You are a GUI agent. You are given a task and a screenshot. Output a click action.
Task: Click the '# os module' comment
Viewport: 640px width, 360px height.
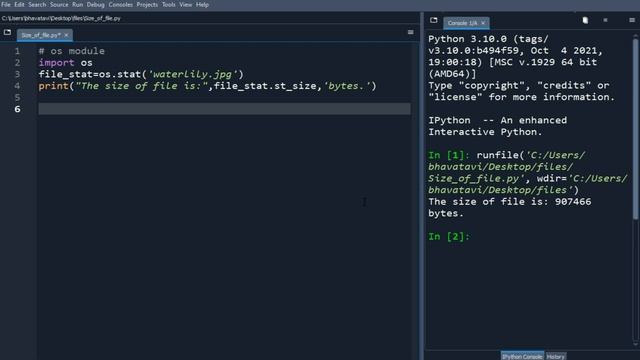71,51
